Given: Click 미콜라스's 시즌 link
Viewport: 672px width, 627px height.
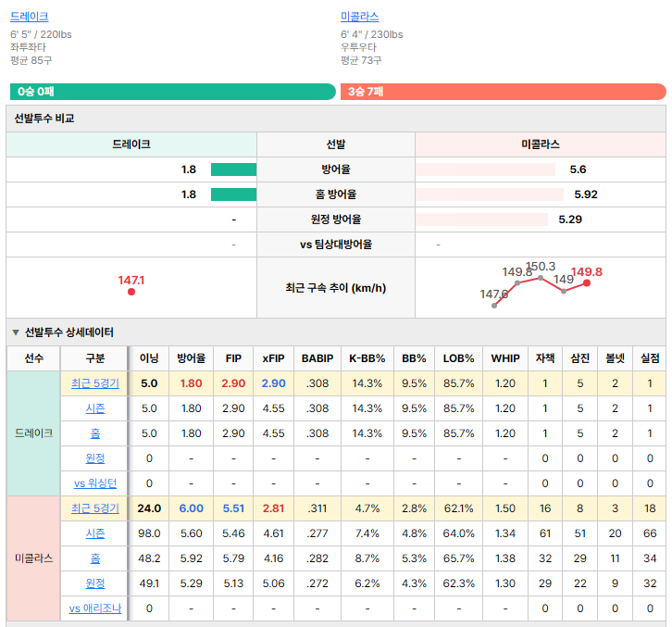Looking at the screenshot, I should [95, 533].
